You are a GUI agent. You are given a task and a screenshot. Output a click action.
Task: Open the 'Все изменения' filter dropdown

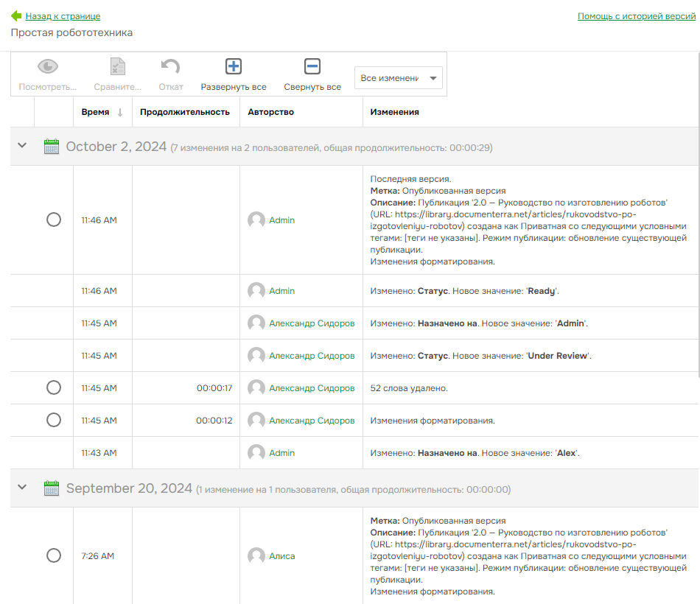coord(398,78)
